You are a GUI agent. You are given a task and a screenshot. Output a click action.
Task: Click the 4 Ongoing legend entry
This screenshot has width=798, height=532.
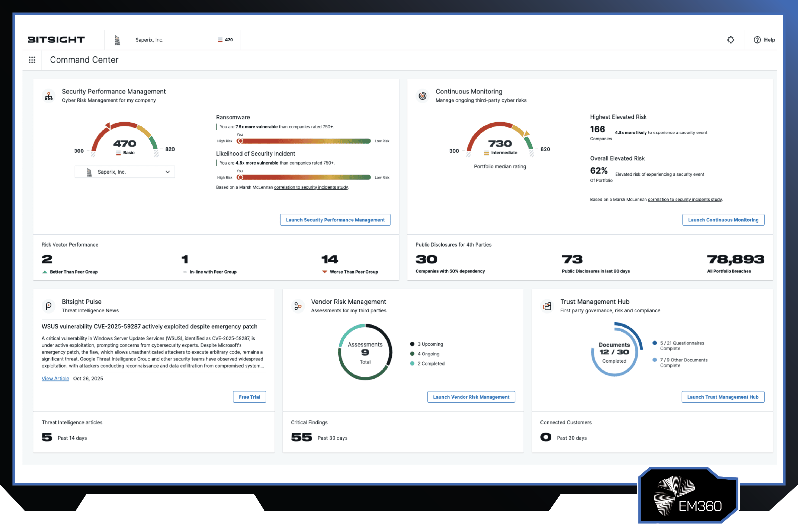pos(425,354)
